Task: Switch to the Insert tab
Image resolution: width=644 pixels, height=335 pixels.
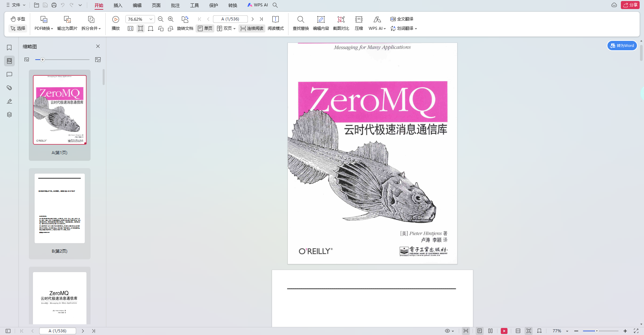Action: (118, 5)
